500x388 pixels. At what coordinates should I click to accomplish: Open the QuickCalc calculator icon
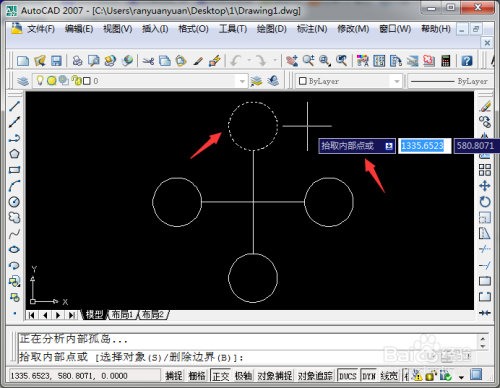446,61
